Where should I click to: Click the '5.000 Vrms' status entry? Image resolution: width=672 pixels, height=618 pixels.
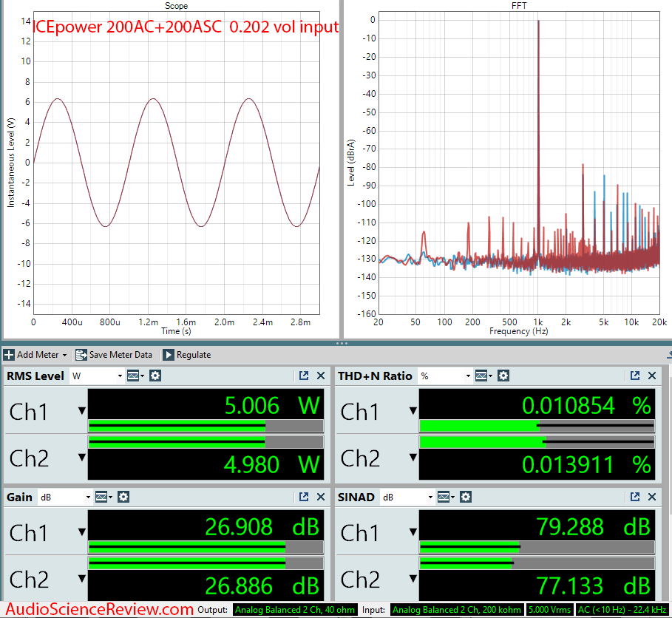click(549, 609)
